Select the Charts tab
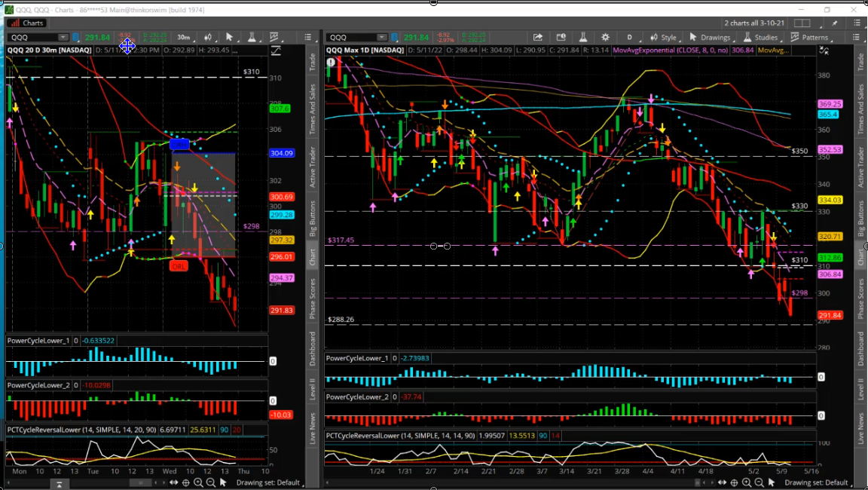The height and width of the screenshot is (490, 868). 26,23
